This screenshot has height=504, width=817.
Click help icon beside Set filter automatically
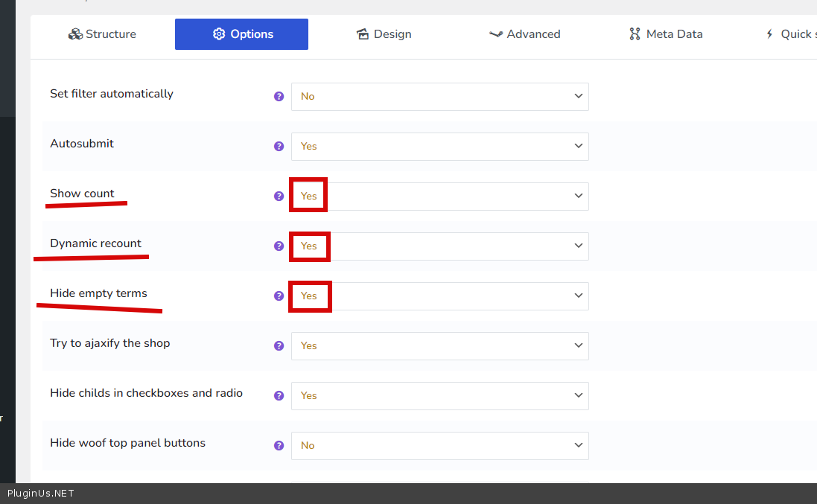(x=279, y=97)
